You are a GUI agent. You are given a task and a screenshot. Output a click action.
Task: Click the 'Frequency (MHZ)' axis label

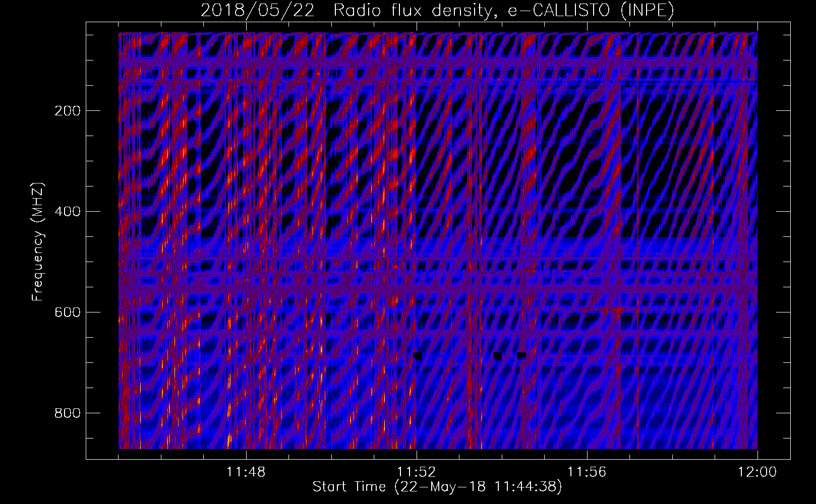[38, 241]
